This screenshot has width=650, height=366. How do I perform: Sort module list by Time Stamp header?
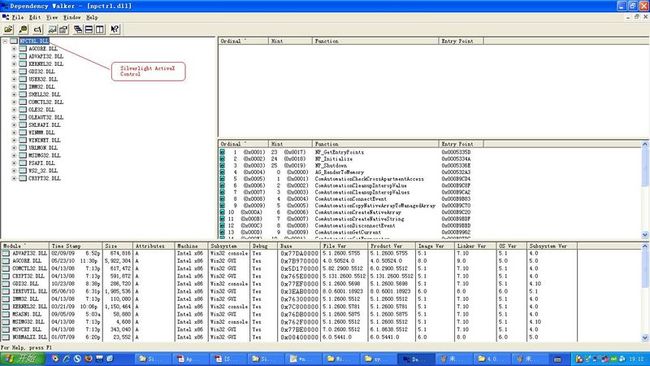click(75, 246)
